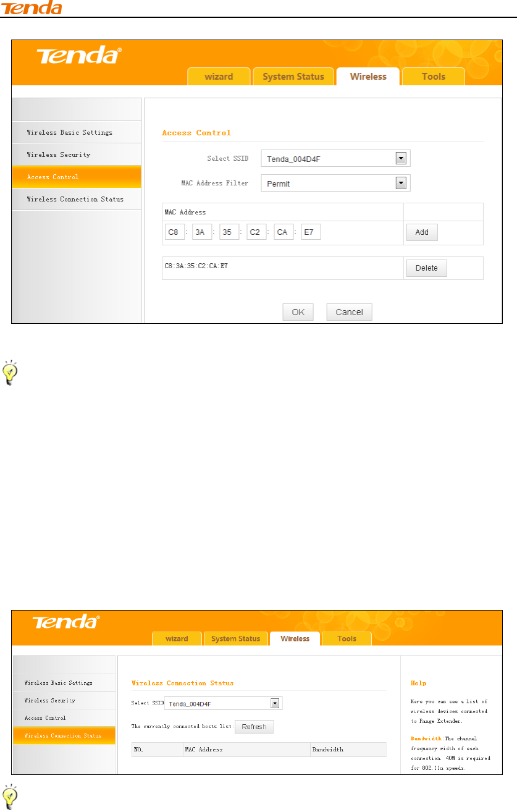The width and height of the screenshot is (517, 812).
Task: Open Wireless Security in lower sidebar
Action: point(64,700)
